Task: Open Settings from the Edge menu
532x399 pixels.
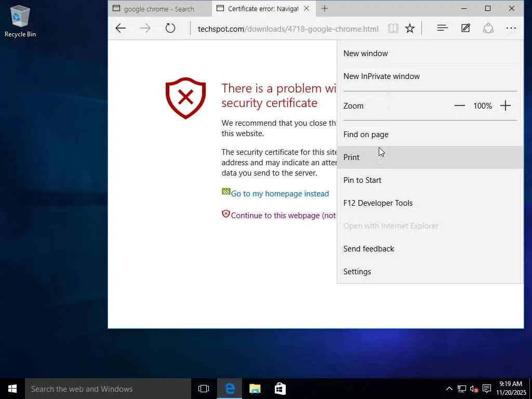Action: coord(430,271)
